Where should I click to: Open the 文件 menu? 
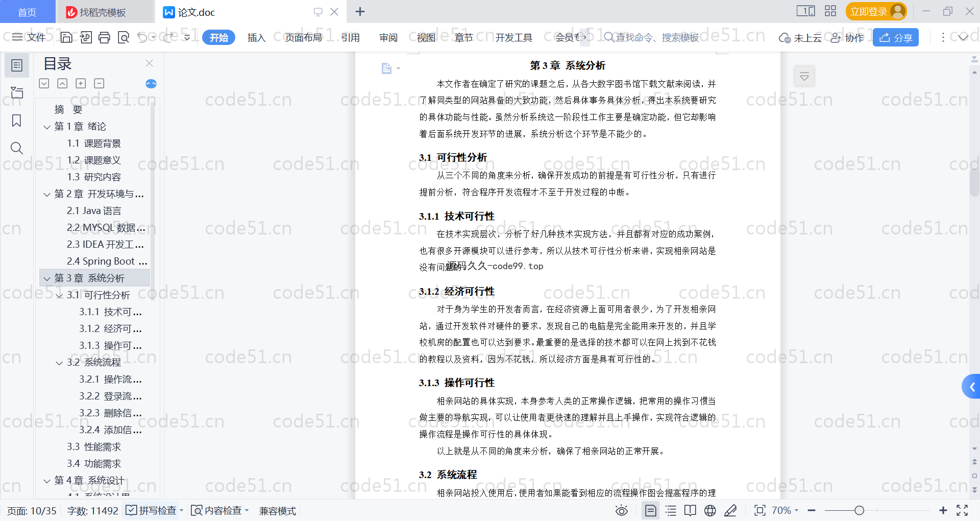29,37
